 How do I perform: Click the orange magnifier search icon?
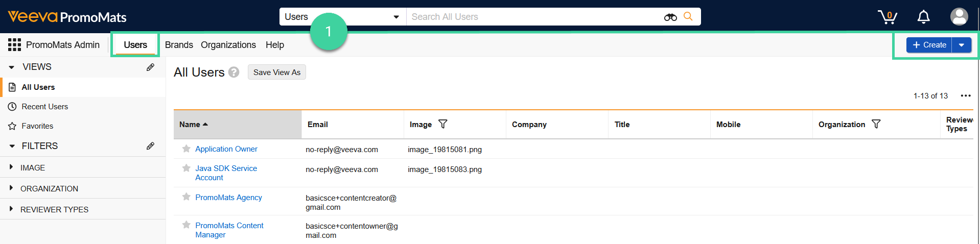688,16
